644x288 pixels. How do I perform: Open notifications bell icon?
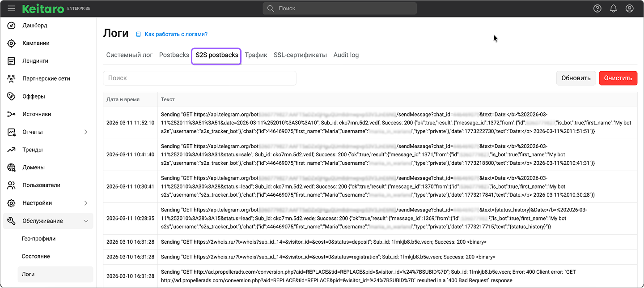[613, 9]
